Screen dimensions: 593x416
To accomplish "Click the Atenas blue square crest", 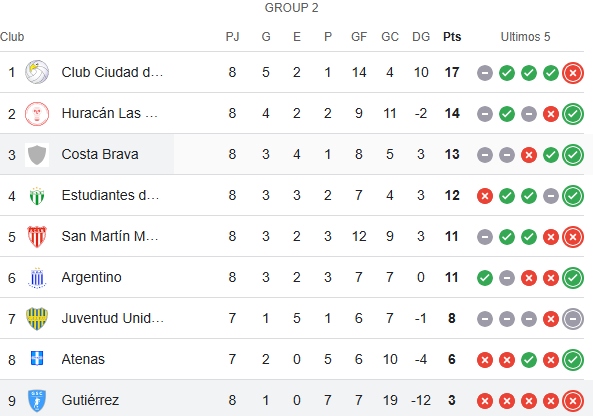I will [37, 358].
